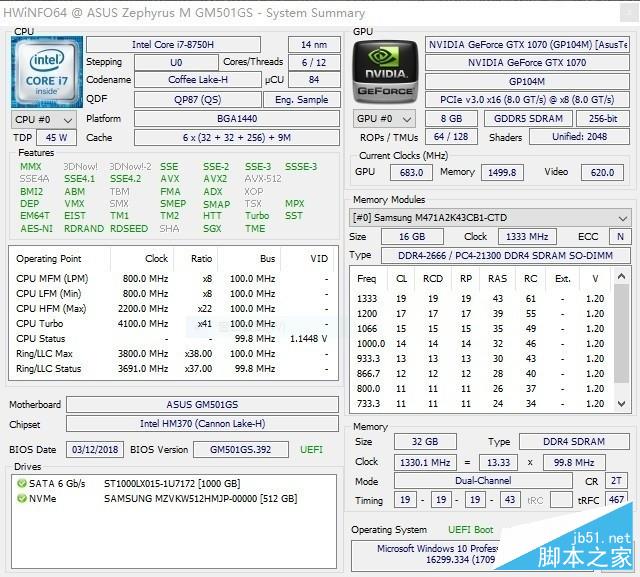Click the memory timings scrollbar thumb
Image resolution: width=640 pixels, height=577 pixels.
[622, 333]
